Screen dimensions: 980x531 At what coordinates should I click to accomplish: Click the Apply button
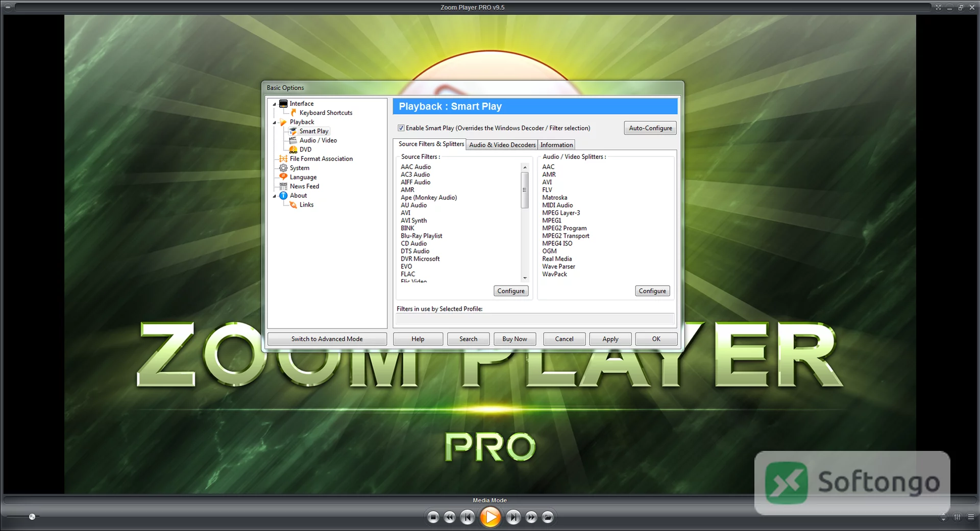(610, 339)
